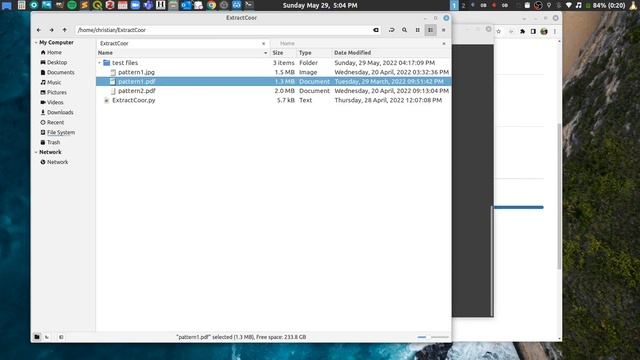The image size is (640, 360).
Task: Select the ExtractCoor.py file
Action: [x=273, y=100]
